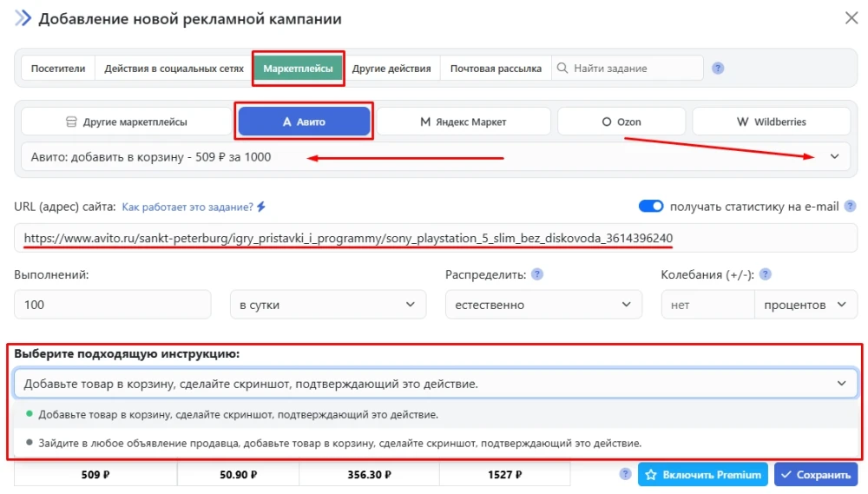
Task: Expand the "естественно" distribution dropdown
Action: pos(543,305)
